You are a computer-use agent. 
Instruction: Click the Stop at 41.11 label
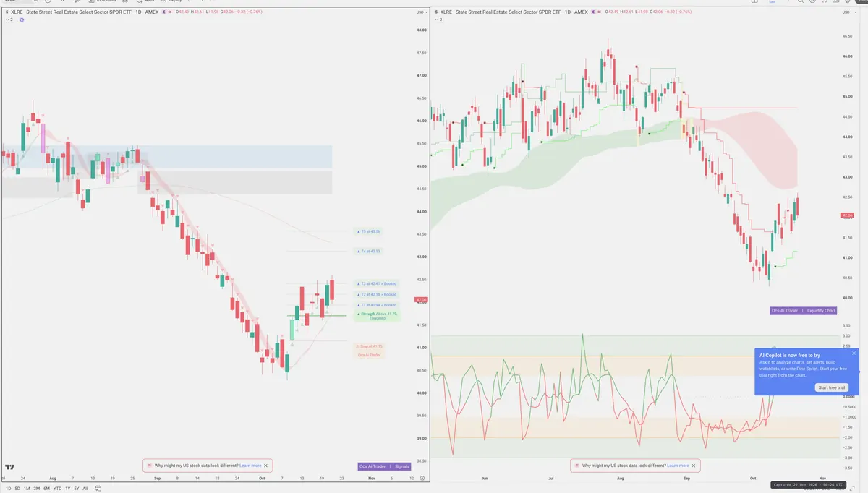point(369,346)
